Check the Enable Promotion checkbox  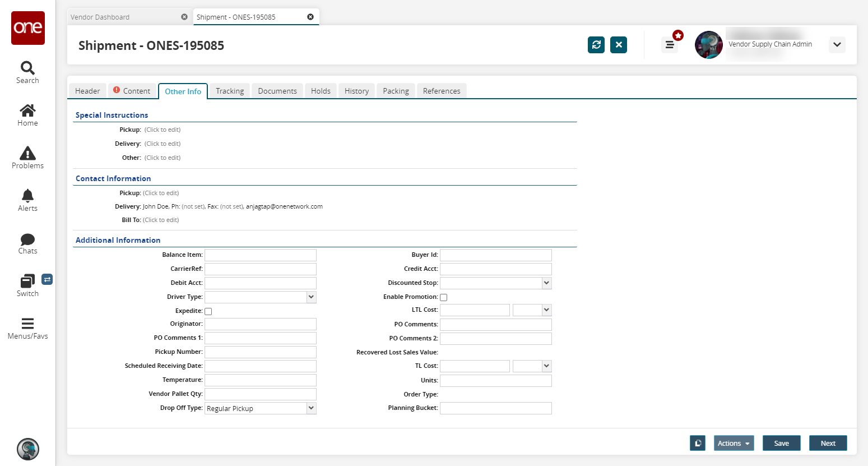pyautogui.click(x=444, y=297)
